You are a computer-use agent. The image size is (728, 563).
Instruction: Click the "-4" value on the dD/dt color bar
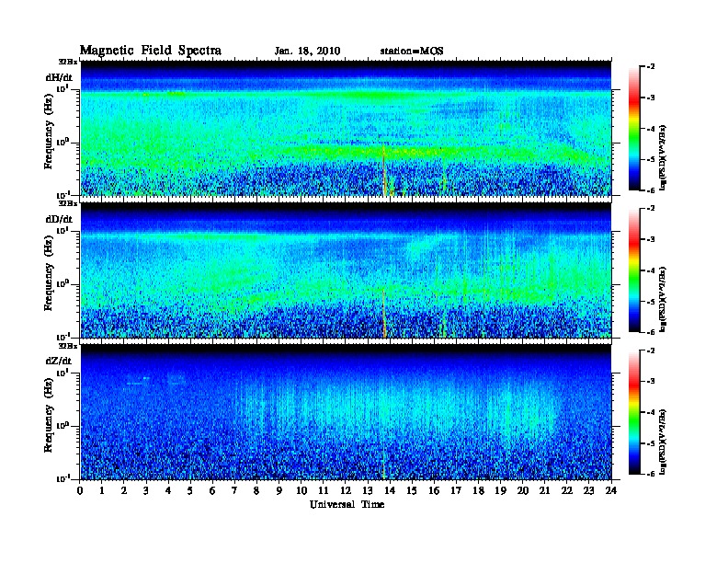point(651,270)
